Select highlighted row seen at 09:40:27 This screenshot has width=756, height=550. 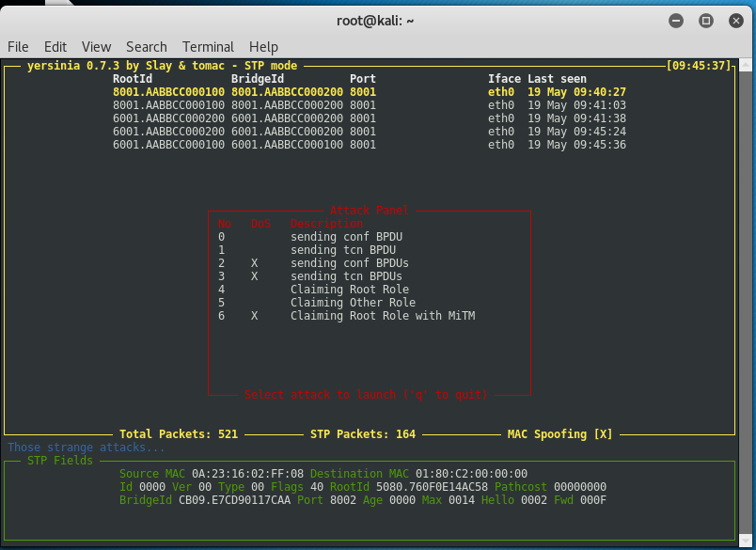pos(370,92)
